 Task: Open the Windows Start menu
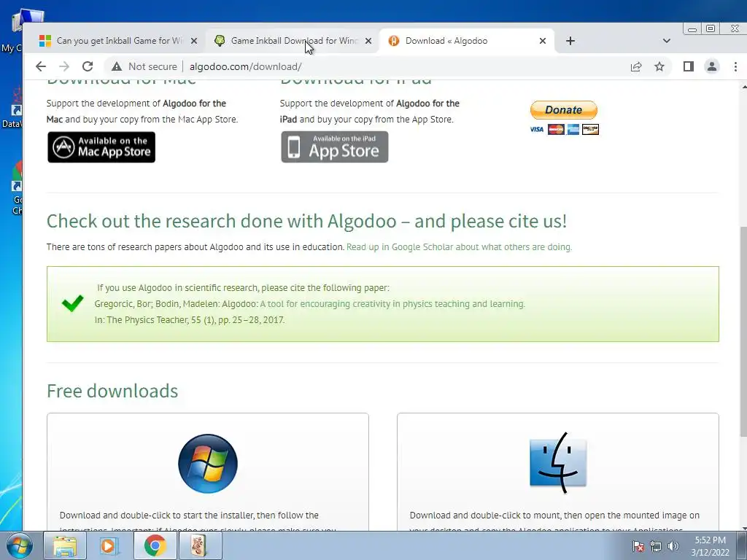pos(20,545)
